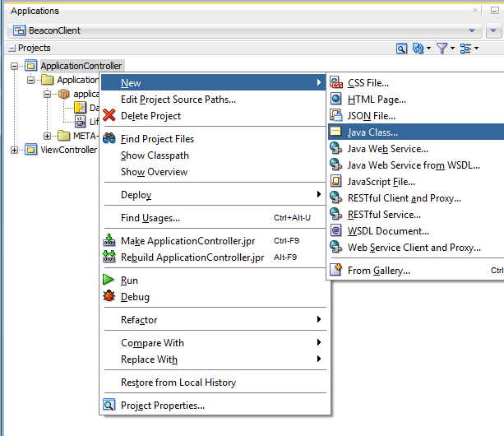Click the Web Service Client and Proxy icon
504x436 pixels.
336,247
